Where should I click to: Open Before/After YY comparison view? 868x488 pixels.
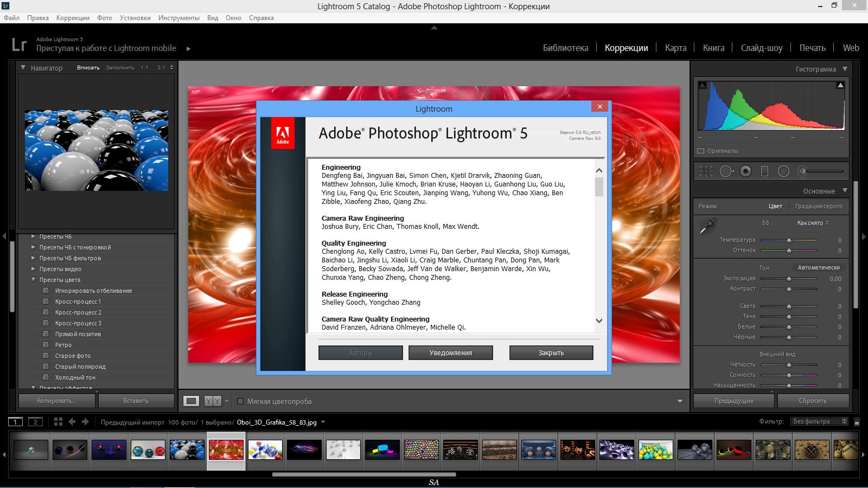tap(213, 401)
